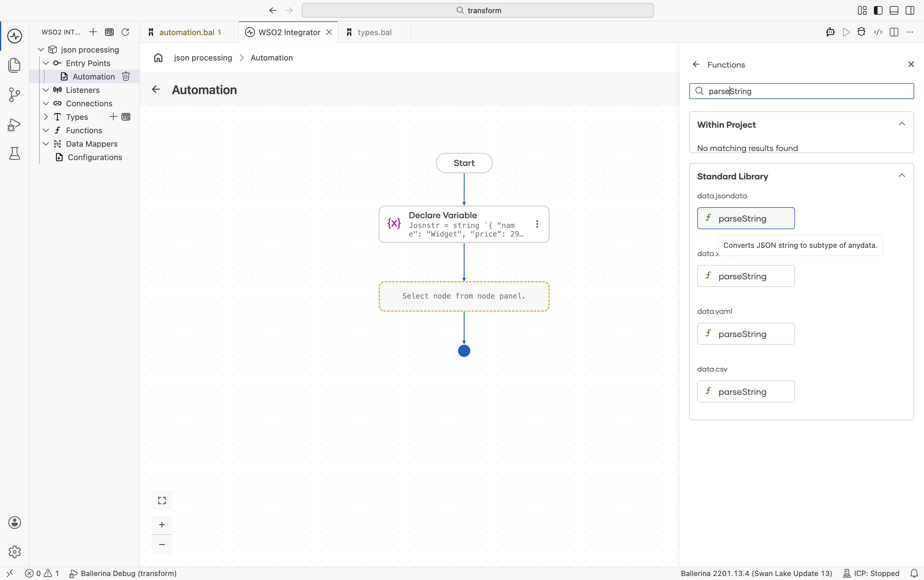Zoom in the diagram with plus button
924x580 pixels.
162,524
